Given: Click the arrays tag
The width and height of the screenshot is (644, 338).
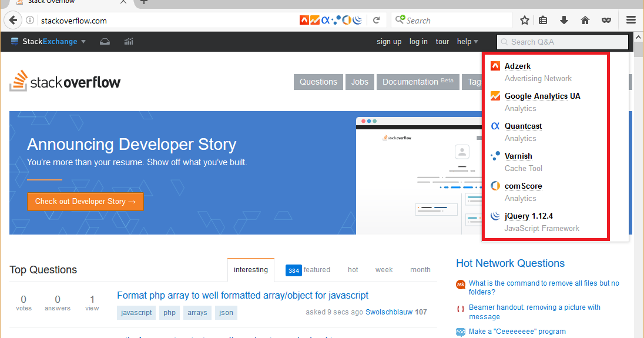Looking at the screenshot, I should (x=197, y=313).
